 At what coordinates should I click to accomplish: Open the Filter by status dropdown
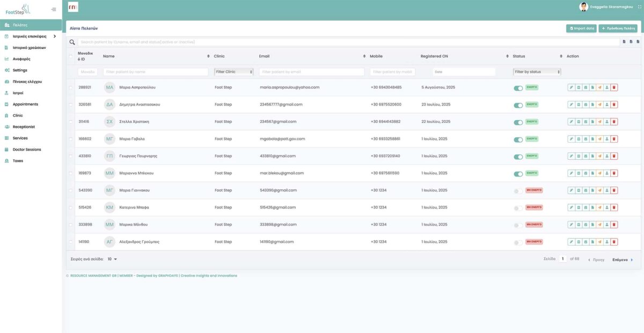537,72
